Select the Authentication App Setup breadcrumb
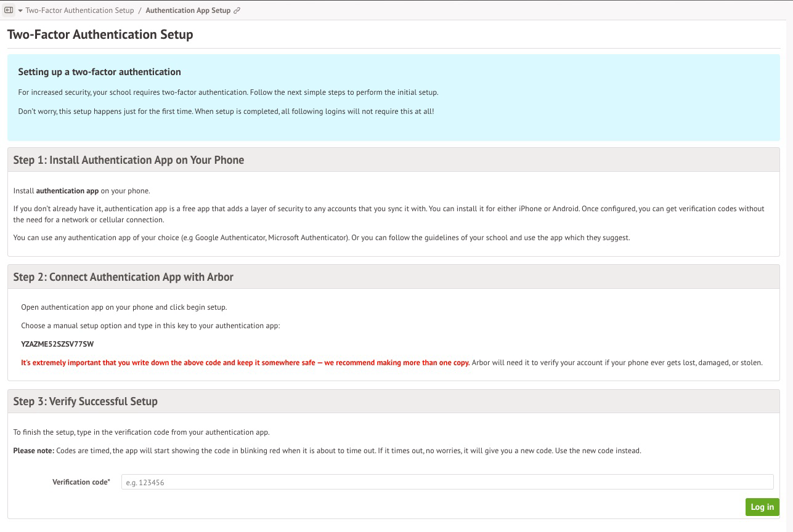The image size is (793, 532). coord(188,10)
